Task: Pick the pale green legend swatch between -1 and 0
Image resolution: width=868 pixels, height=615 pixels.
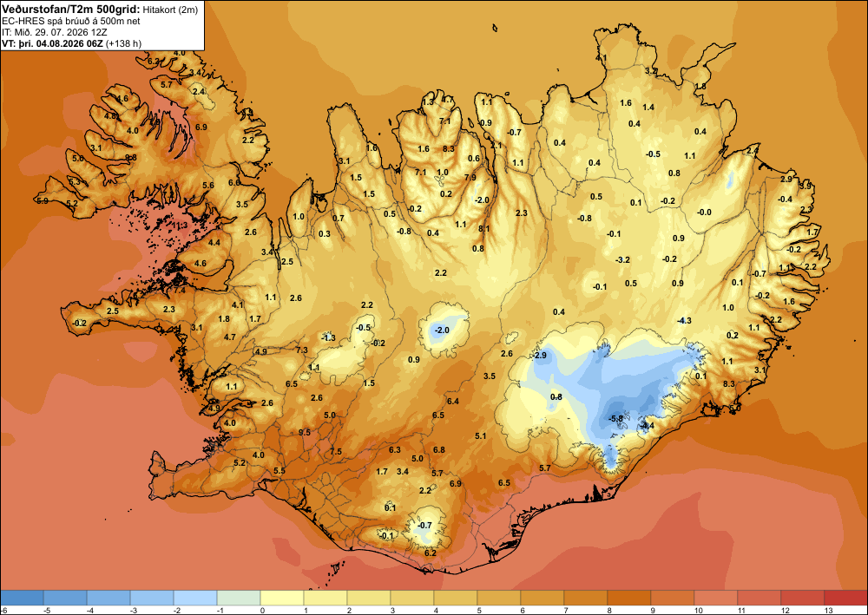Action: (x=239, y=598)
